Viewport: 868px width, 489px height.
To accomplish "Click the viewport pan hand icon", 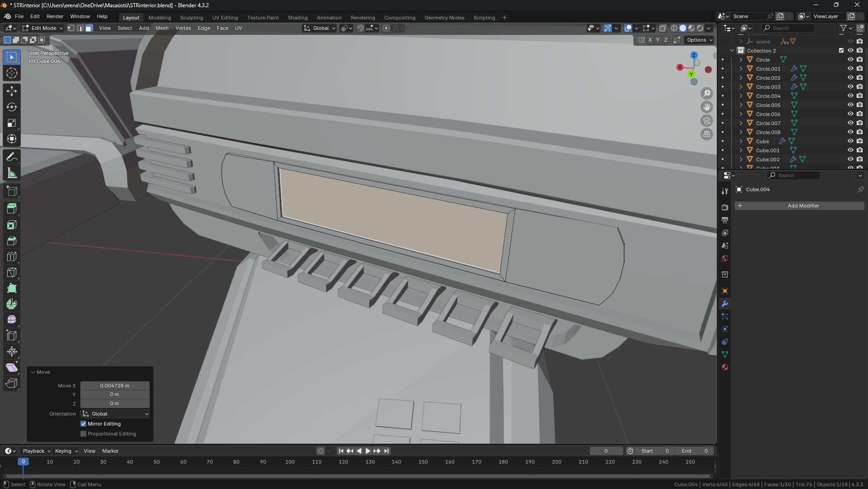I will [x=707, y=107].
